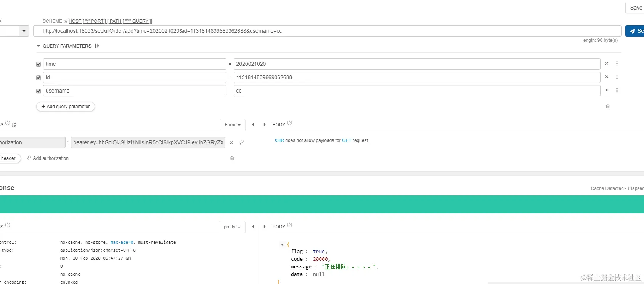
Task: Open more options for the time parameter
Action: tap(617, 64)
